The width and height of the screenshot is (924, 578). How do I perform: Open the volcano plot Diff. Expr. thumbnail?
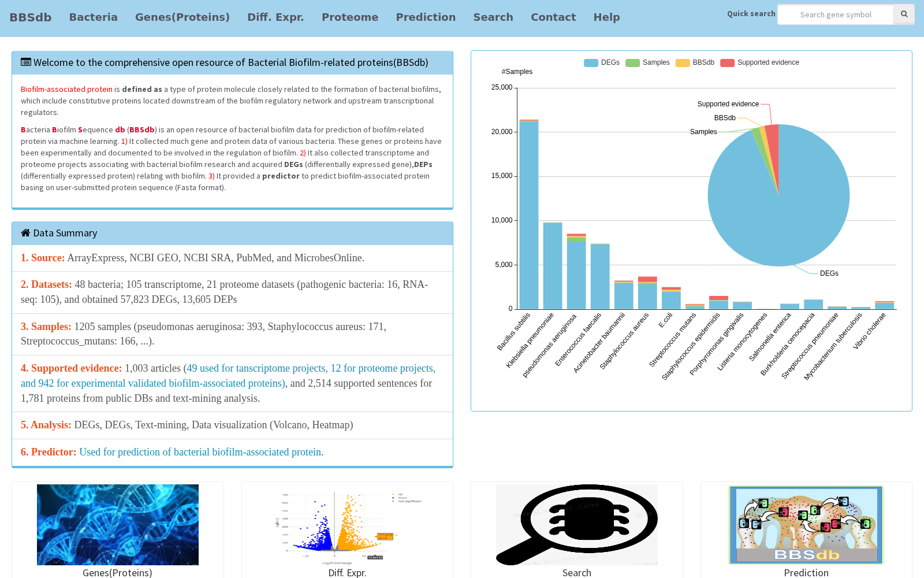[347, 525]
